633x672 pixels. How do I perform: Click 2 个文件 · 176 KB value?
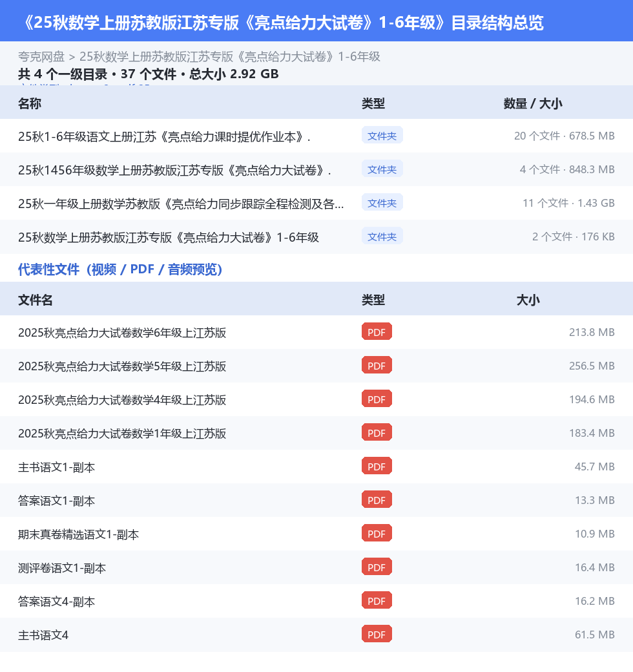pyautogui.click(x=574, y=236)
